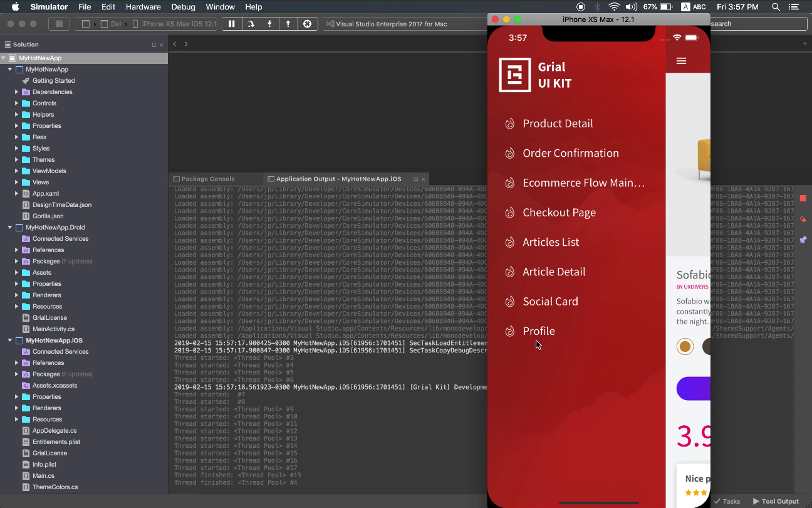Image resolution: width=812 pixels, height=508 pixels.
Task: Open the Window menu
Action: [x=220, y=7]
